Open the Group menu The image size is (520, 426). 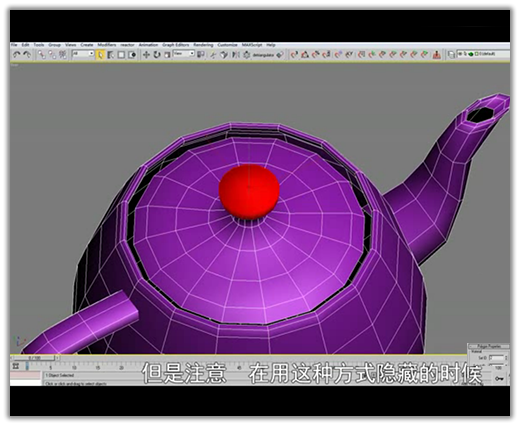click(54, 45)
